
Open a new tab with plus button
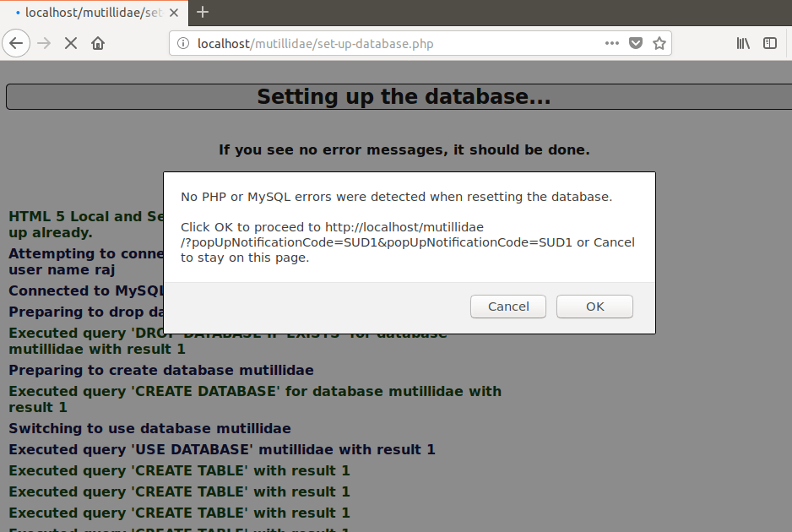203,12
